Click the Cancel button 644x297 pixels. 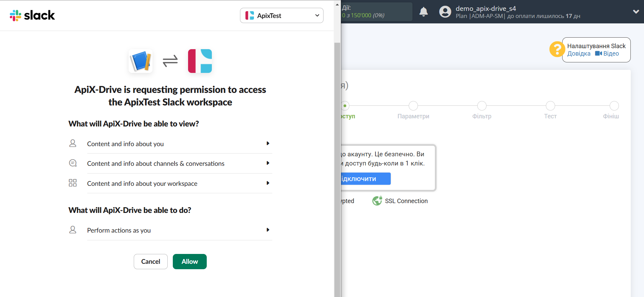(x=151, y=261)
